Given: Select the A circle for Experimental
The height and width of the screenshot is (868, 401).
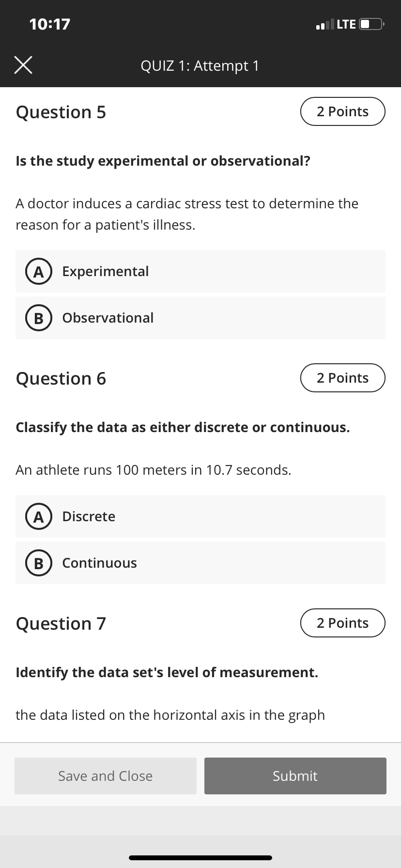Looking at the screenshot, I should point(39,272).
